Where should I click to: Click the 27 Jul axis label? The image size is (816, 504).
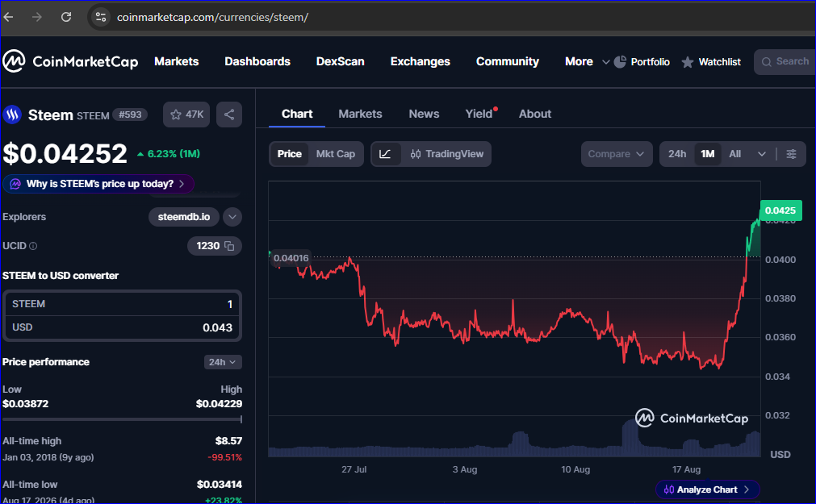pyautogui.click(x=354, y=469)
